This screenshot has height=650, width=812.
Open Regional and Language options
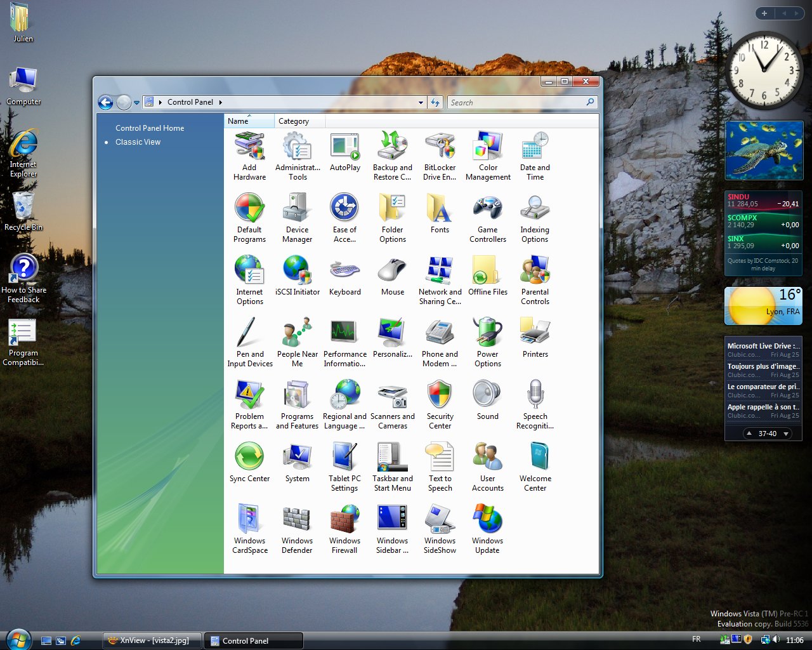coord(344,405)
